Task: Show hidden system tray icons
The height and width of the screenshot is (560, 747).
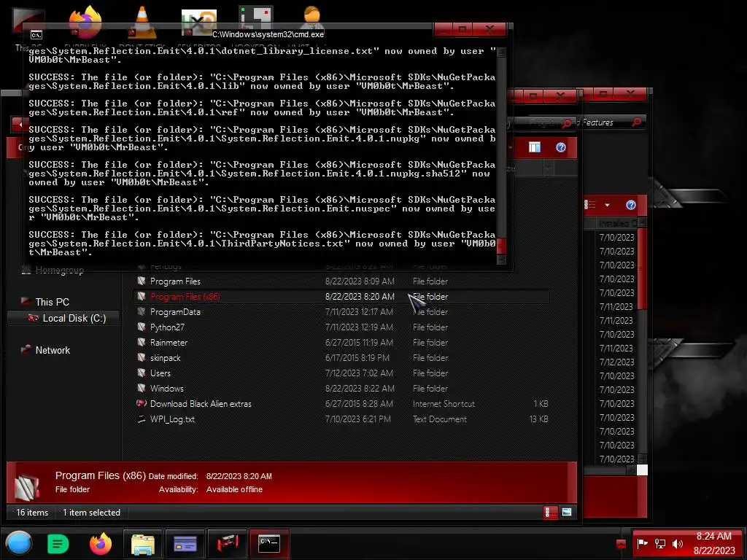Action: [x=621, y=544]
